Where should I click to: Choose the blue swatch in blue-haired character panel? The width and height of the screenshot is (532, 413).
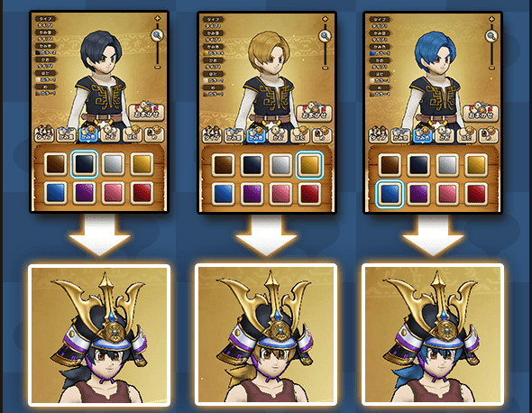[x=390, y=194]
